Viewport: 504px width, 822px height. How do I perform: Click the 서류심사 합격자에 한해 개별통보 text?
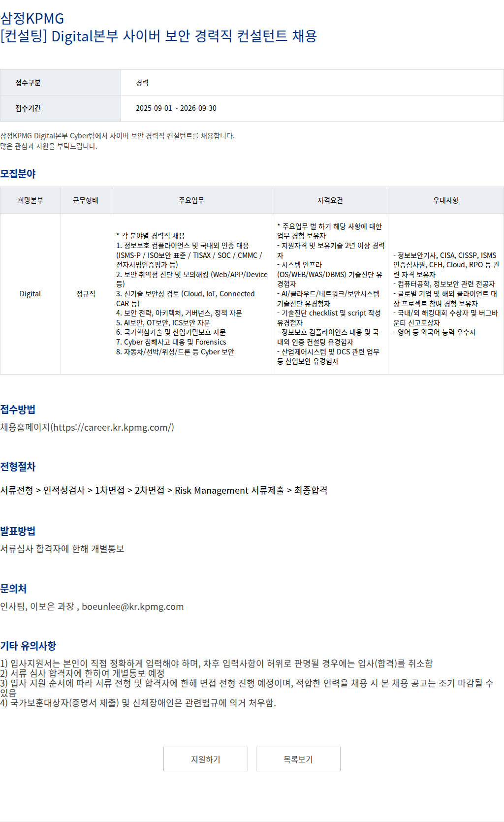[x=62, y=549]
